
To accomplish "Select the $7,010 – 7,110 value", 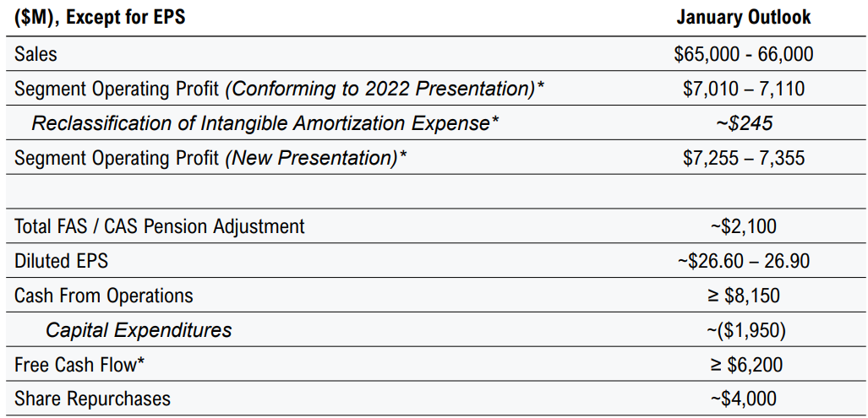I will 744,89.
